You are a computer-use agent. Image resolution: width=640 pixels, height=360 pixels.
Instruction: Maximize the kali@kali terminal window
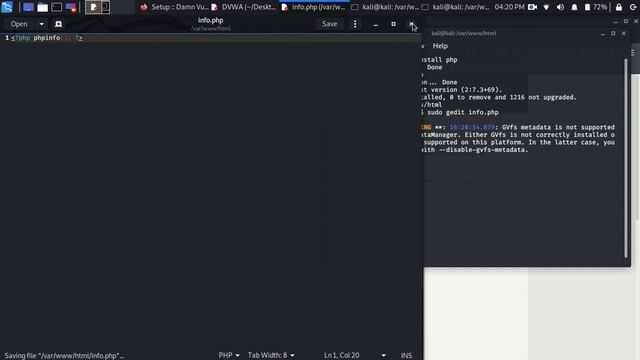coord(613,33)
